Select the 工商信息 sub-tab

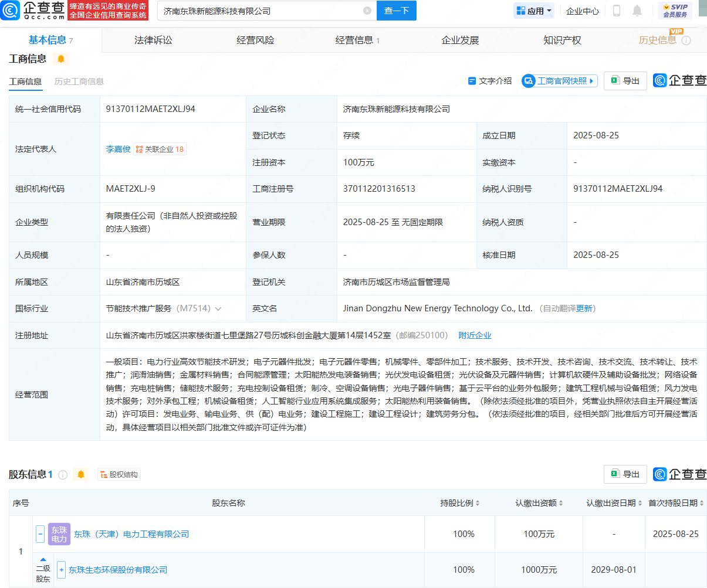(x=25, y=81)
